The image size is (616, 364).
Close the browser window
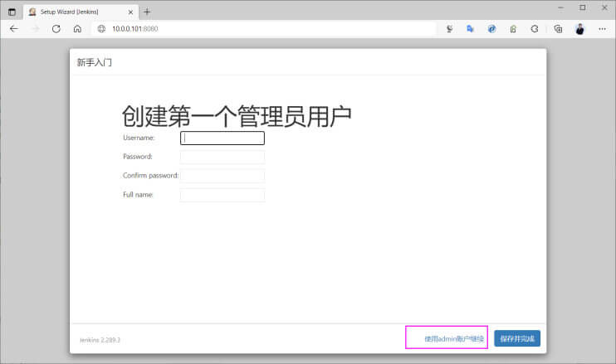pyautogui.click(x=604, y=7)
